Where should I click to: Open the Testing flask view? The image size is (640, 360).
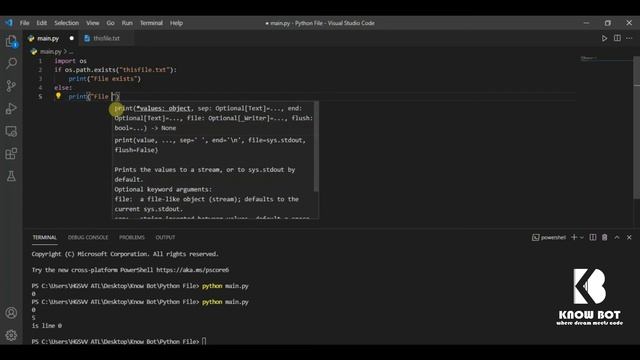click(11, 176)
